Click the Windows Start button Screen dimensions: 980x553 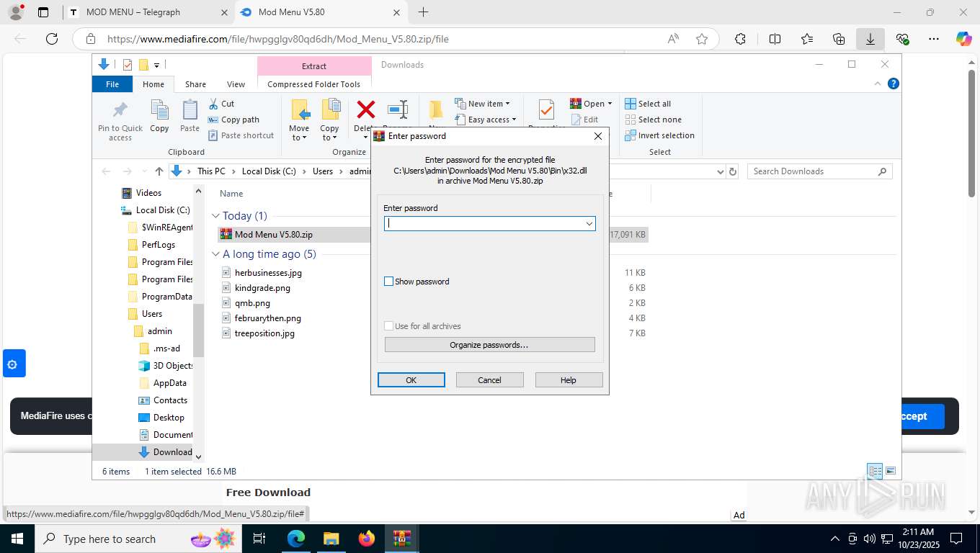[x=17, y=539]
